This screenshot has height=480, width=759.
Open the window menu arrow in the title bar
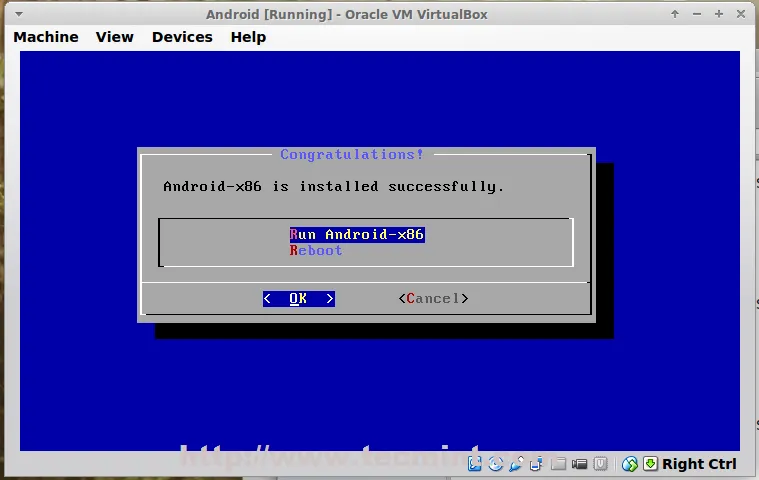19,14
